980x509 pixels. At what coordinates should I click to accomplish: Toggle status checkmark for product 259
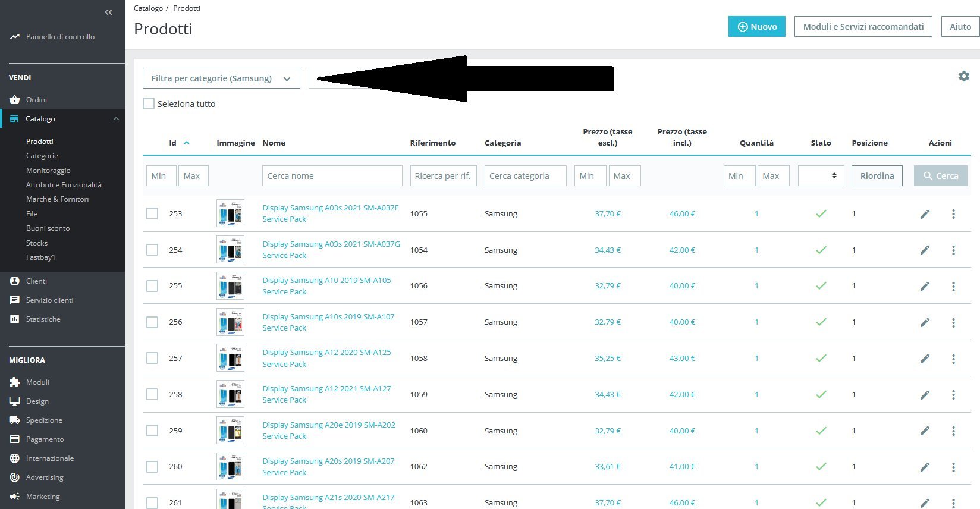click(x=821, y=431)
